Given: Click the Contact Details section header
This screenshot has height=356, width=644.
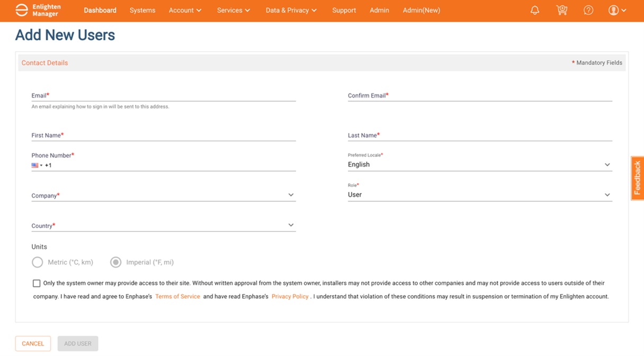Looking at the screenshot, I should tap(44, 63).
